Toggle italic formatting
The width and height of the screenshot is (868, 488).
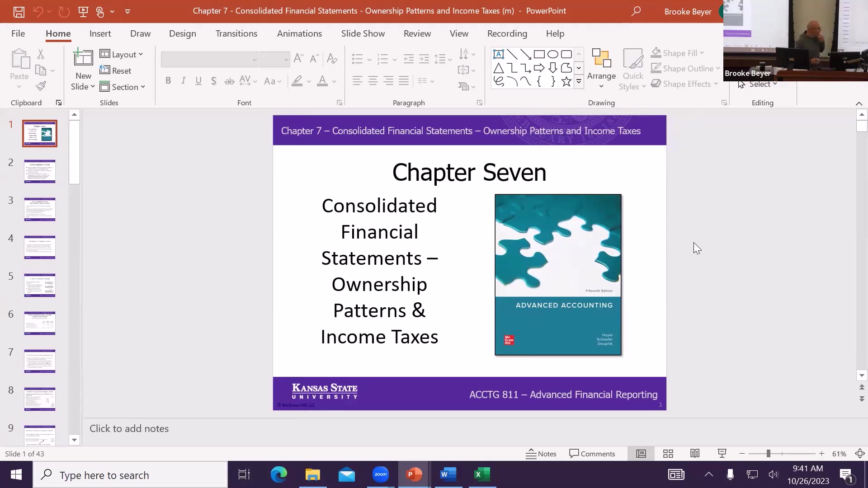point(184,80)
